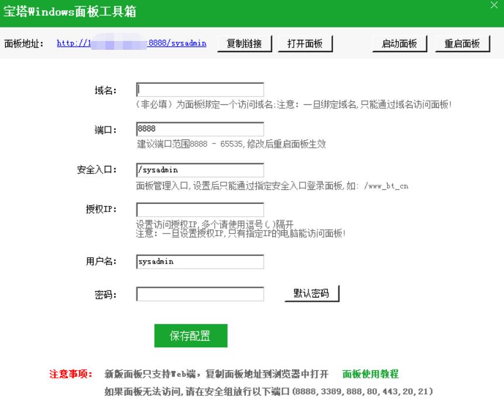Click the note listing ports 8888,3389,888

[269, 391]
